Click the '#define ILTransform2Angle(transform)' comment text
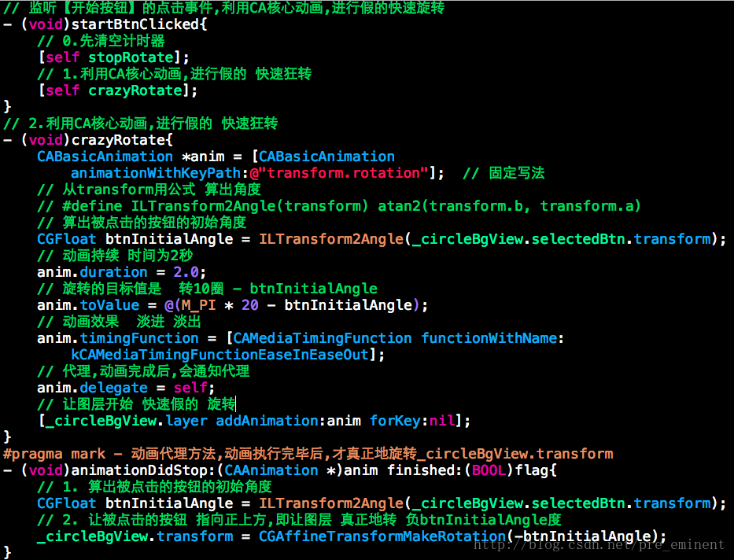 (x=216, y=206)
